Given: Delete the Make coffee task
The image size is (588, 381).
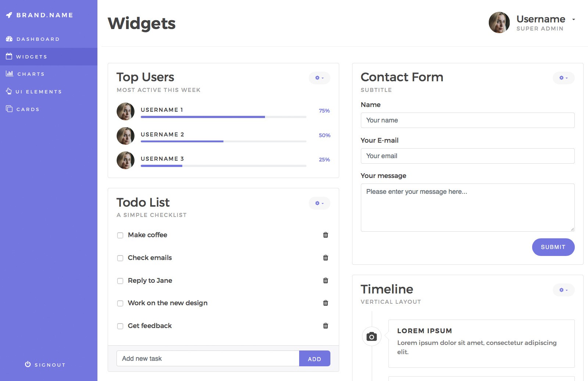Looking at the screenshot, I should coord(325,235).
